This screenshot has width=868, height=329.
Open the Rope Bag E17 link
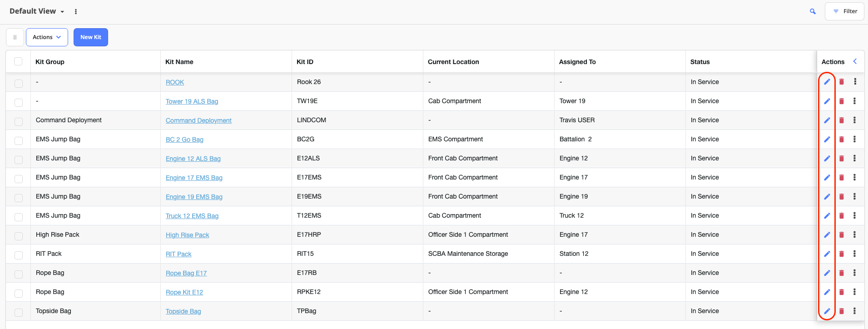click(x=186, y=273)
